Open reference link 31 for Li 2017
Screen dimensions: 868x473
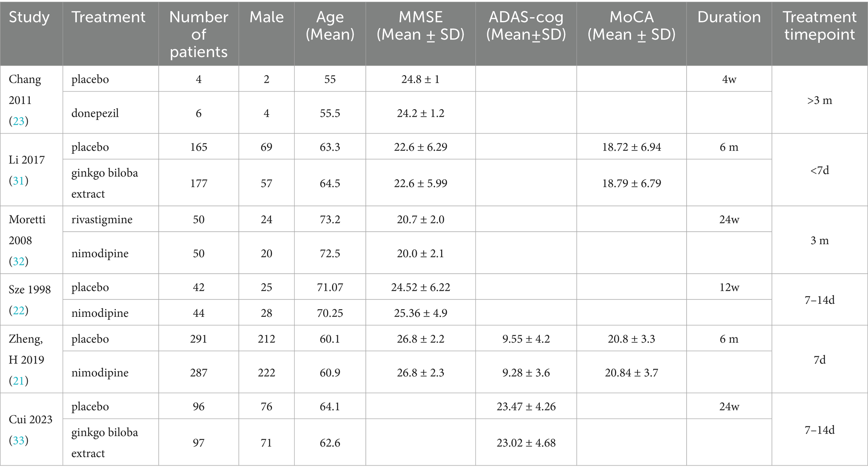(19, 181)
